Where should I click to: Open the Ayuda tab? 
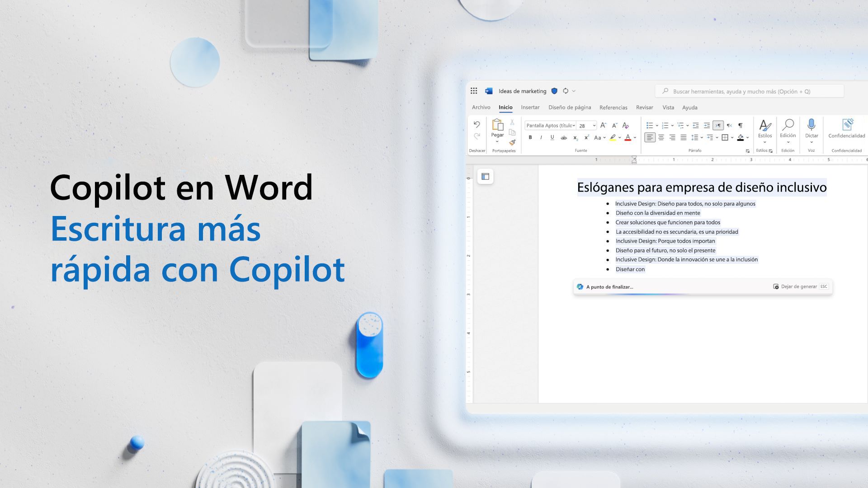[x=690, y=108]
